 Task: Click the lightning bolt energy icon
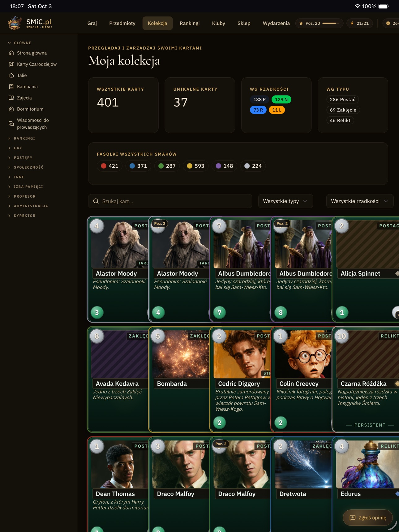pyautogui.click(x=352, y=23)
